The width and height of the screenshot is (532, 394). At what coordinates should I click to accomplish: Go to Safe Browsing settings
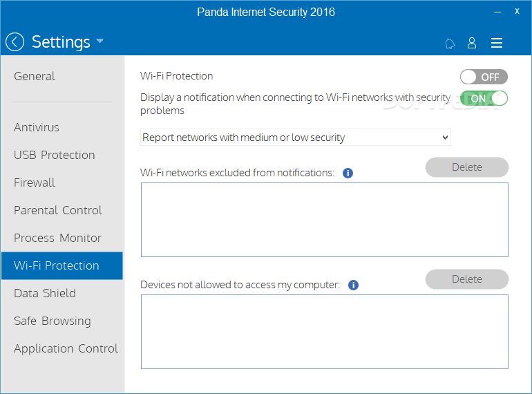(x=53, y=321)
